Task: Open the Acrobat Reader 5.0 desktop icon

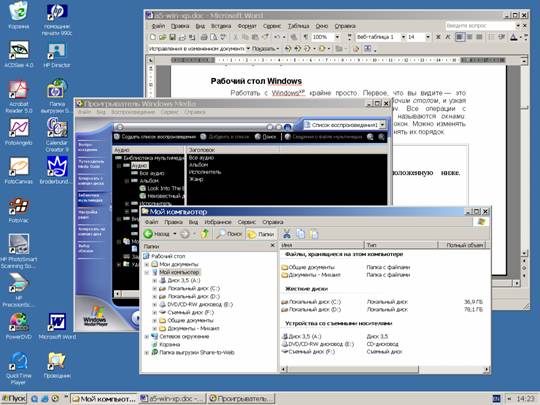Action: (19, 97)
